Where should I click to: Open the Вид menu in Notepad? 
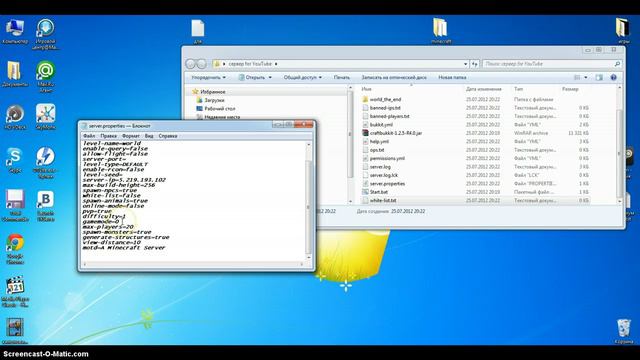149,136
